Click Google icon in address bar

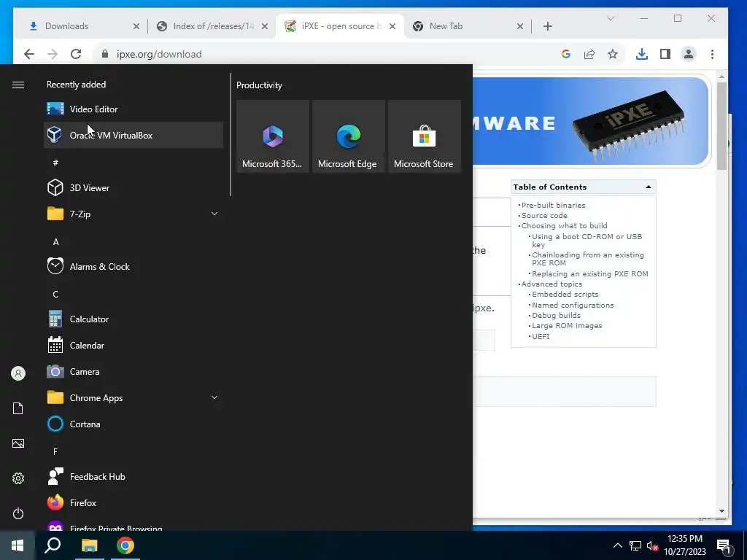(566, 54)
